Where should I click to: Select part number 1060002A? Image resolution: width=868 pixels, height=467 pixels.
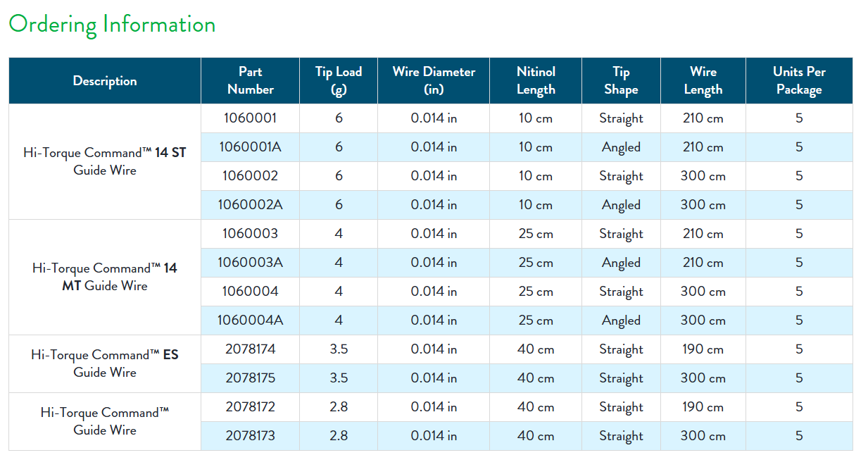(251, 205)
